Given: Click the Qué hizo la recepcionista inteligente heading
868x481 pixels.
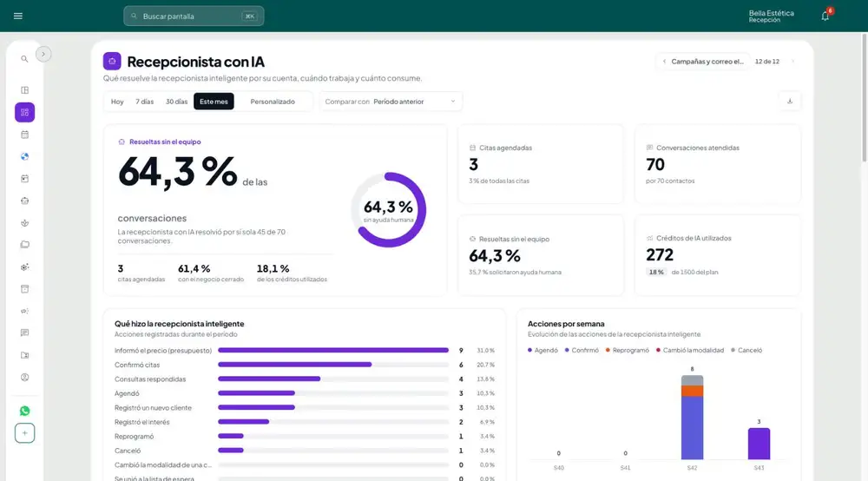Looking at the screenshot, I should 180,324.
